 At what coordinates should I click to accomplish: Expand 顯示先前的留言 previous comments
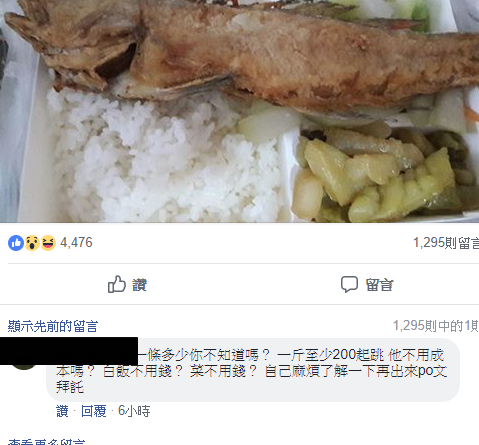pos(53,326)
